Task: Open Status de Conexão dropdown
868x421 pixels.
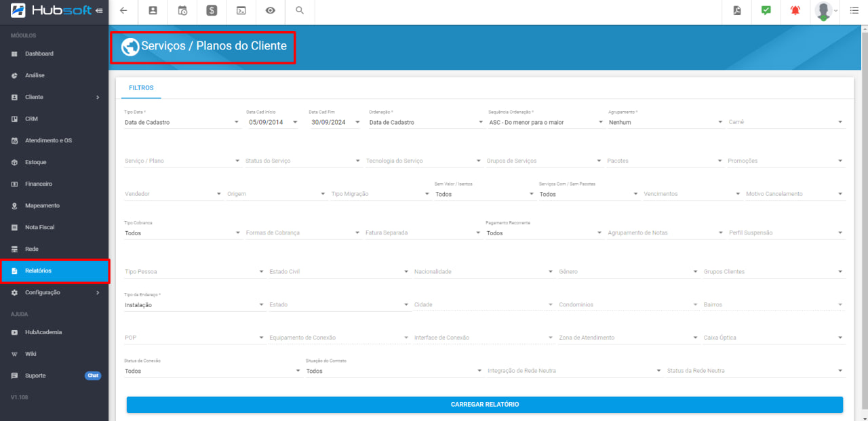Action: (x=213, y=371)
